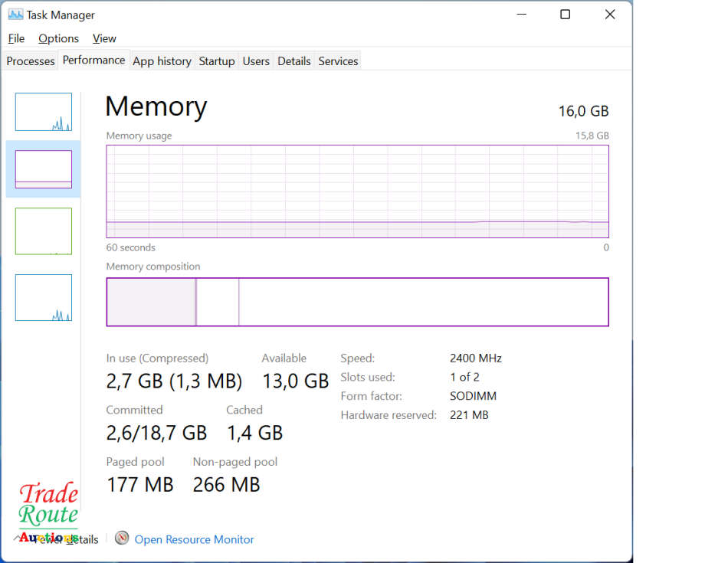Click the Resource Monitor icon
Viewport: 728px width, 563px height.
pyautogui.click(x=122, y=538)
